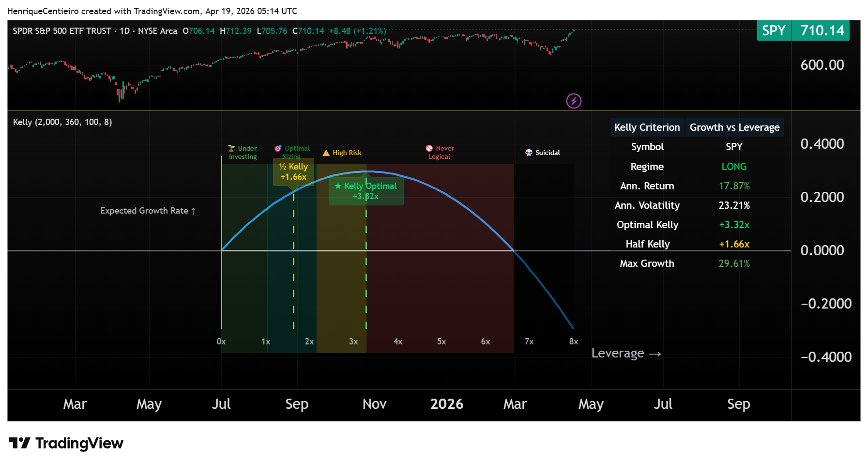Click the Kelly Optimal +3.32x label box

pyautogui.click(x=366, y=191)
